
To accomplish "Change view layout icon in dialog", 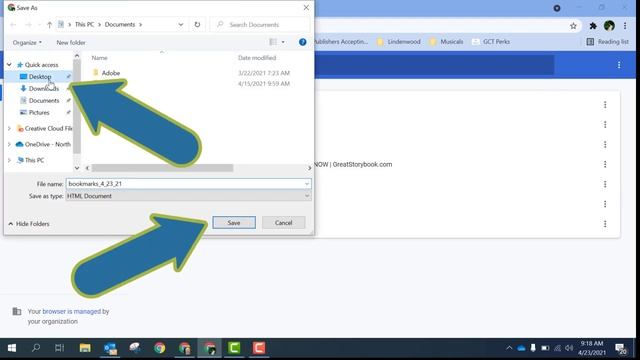I will tap(273, 42).
